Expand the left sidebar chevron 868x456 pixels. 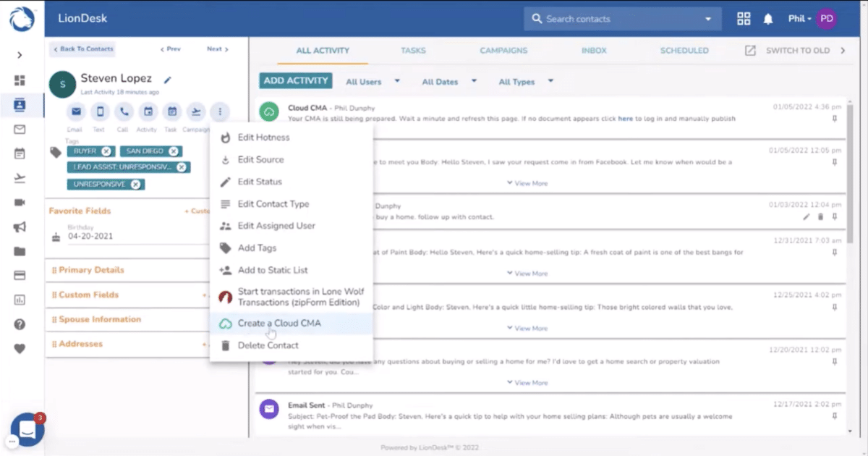pos(20,55)
